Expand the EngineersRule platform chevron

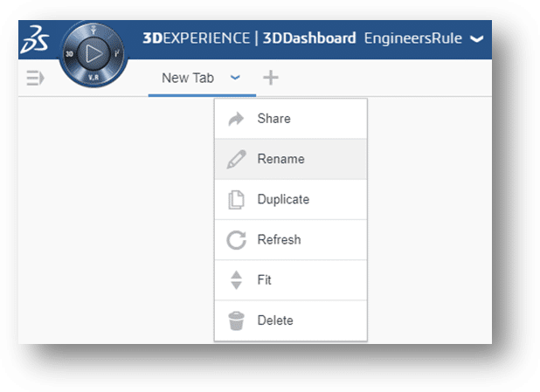(476, 38)
